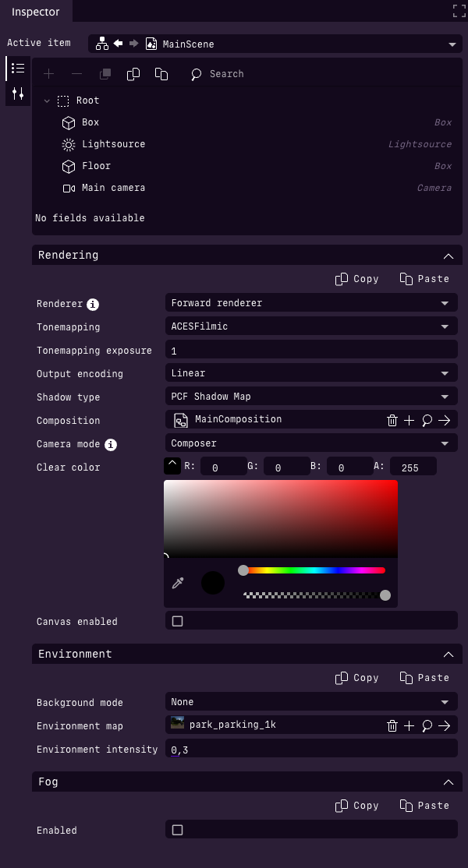This screenshot has height=868, width=468.
Task: Select the Box item's cube icon
Action: [x=68, y=122]
